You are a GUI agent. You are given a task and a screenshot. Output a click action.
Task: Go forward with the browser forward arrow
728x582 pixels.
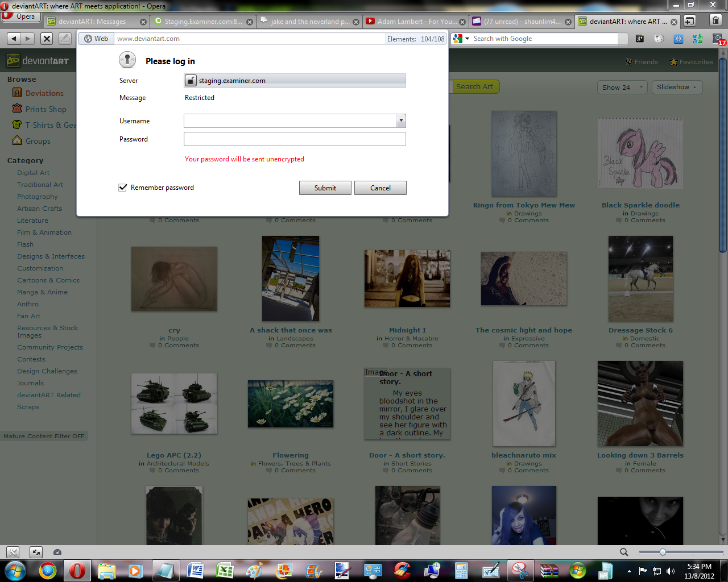coord(28,39)
